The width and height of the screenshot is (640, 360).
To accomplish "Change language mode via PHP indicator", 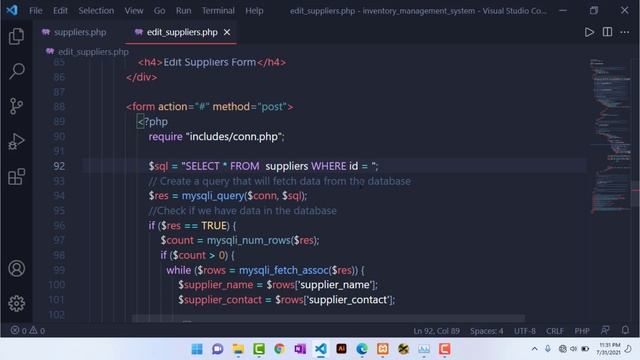I will pos(582,331).
